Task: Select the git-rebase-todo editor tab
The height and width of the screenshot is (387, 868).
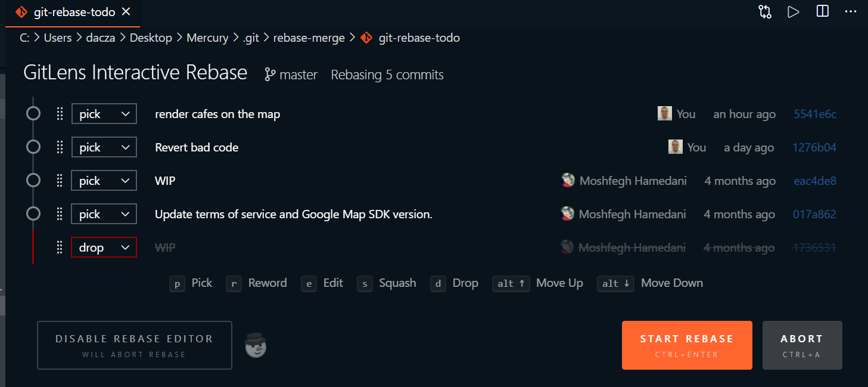Action: (x=73, y=12)
